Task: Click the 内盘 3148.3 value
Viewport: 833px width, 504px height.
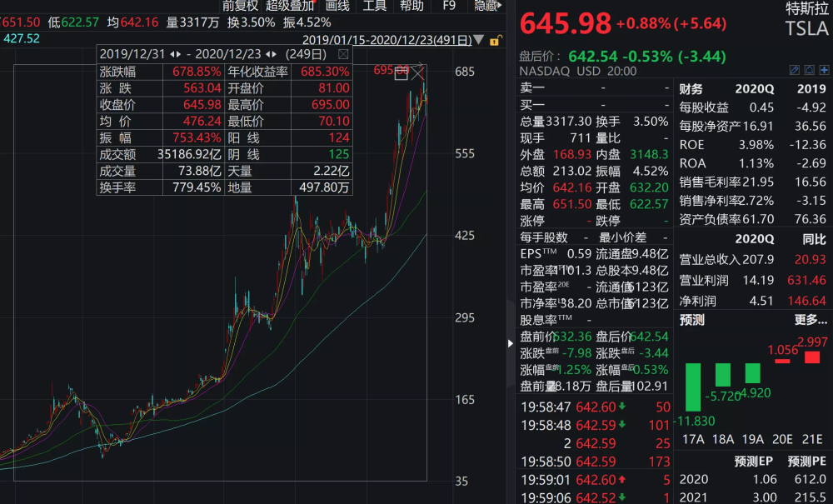Action: 649,155
